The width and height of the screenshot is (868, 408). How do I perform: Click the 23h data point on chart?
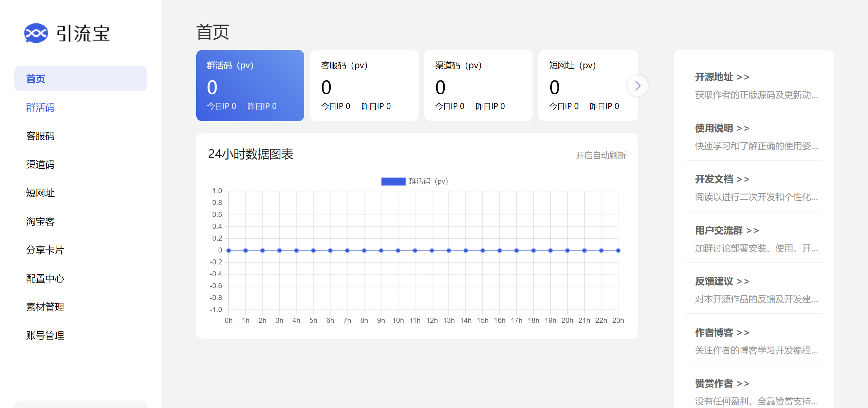point(618,251)
